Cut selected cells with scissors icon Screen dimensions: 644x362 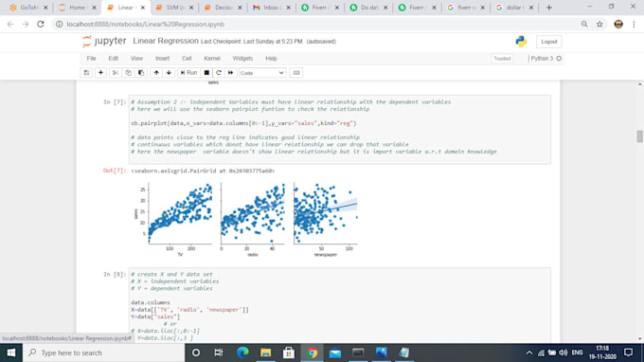pos(116,73)
